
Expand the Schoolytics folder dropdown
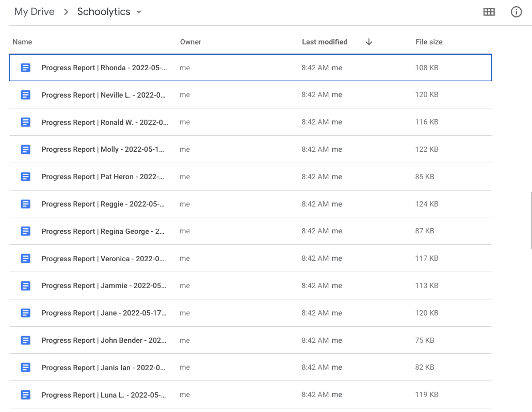coord(139,12)
